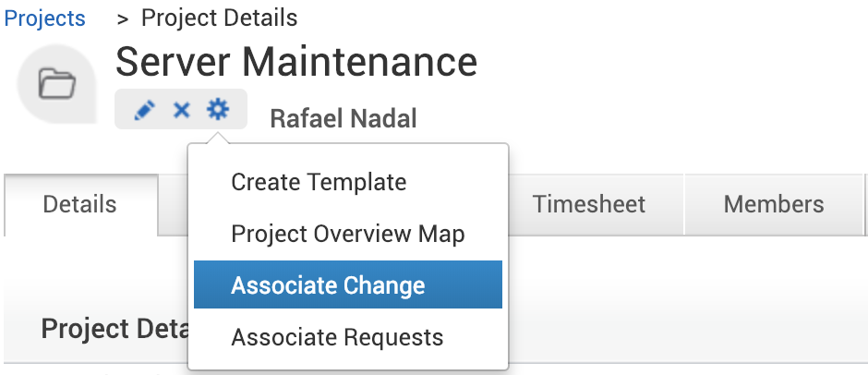Click the breadcrumb separator arrow
The image size is (868, 375).
pos(122,18)
